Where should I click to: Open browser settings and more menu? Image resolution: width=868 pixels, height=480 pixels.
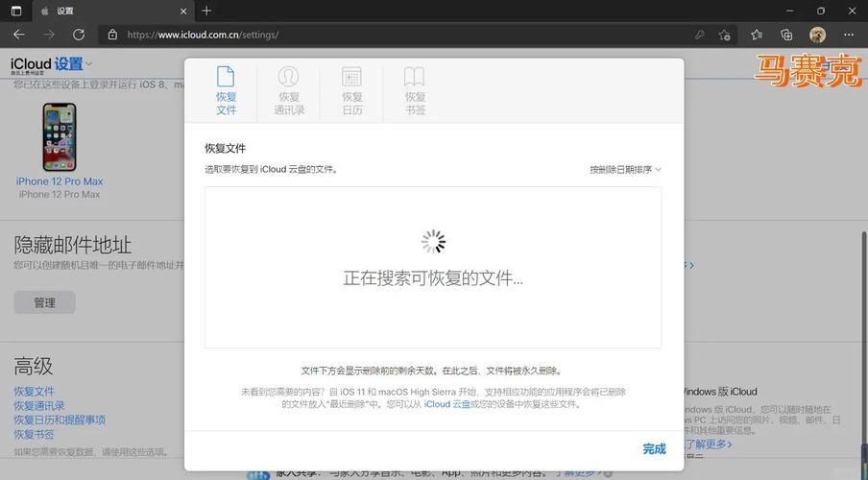(849, 35)
